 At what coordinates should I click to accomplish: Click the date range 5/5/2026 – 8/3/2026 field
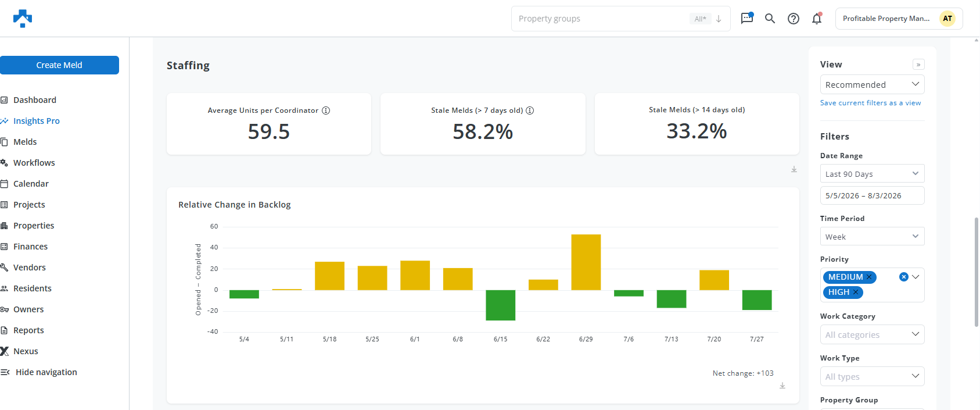pyautogui.click(x=872, y=195)
